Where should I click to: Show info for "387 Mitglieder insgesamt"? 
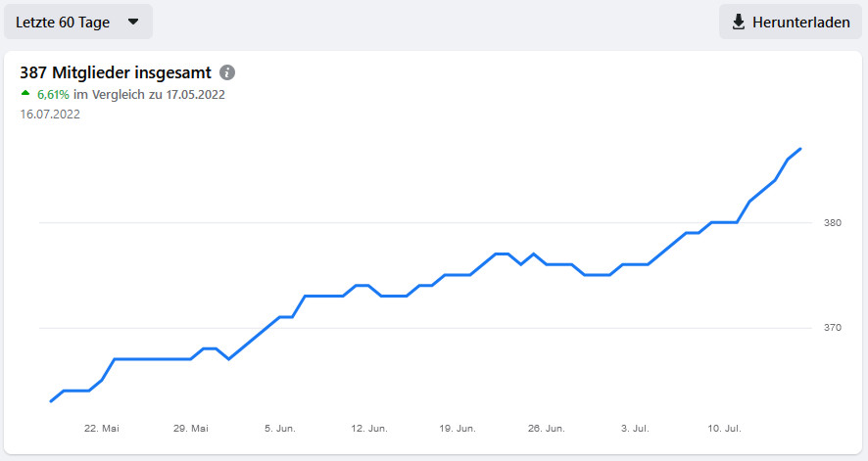(227, 72)
